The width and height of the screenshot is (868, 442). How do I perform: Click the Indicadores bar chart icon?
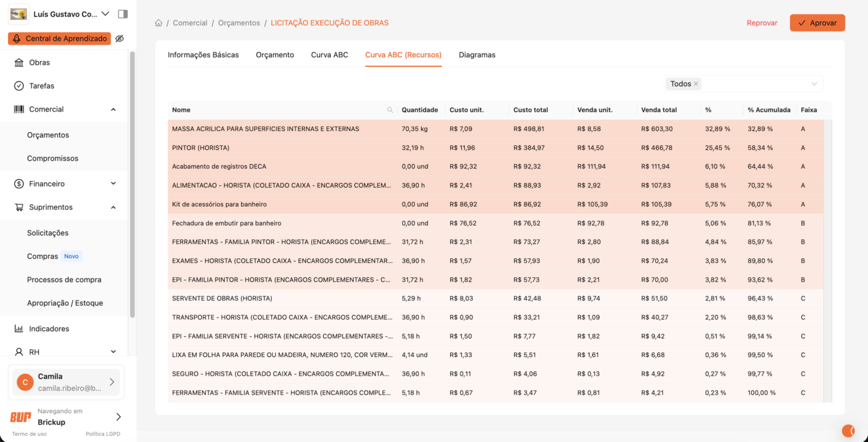click(19, 329)
